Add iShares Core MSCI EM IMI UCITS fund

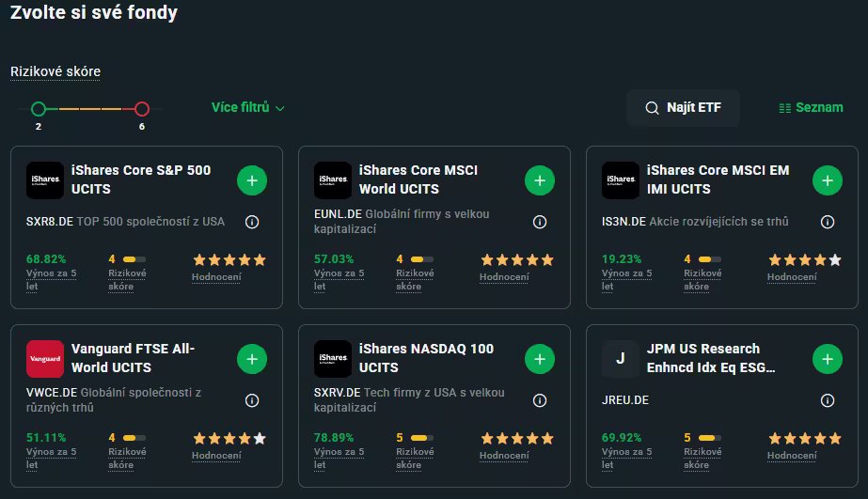pos(828,180)
